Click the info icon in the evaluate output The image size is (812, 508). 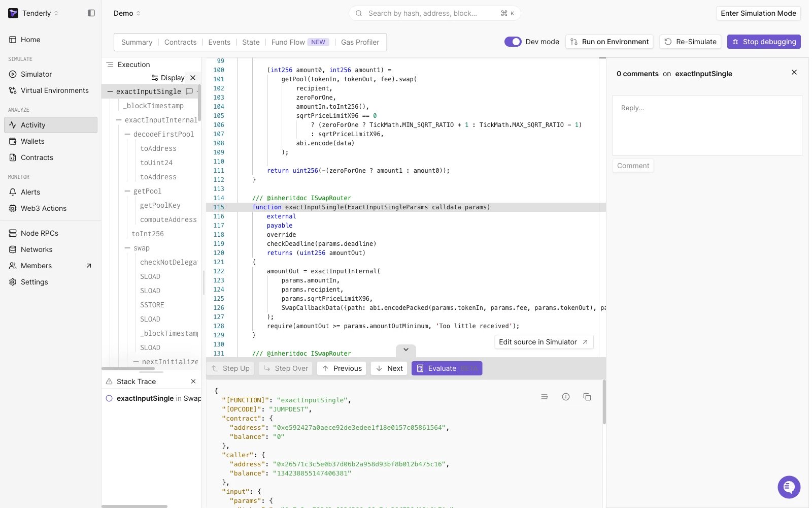pos(566,397)
